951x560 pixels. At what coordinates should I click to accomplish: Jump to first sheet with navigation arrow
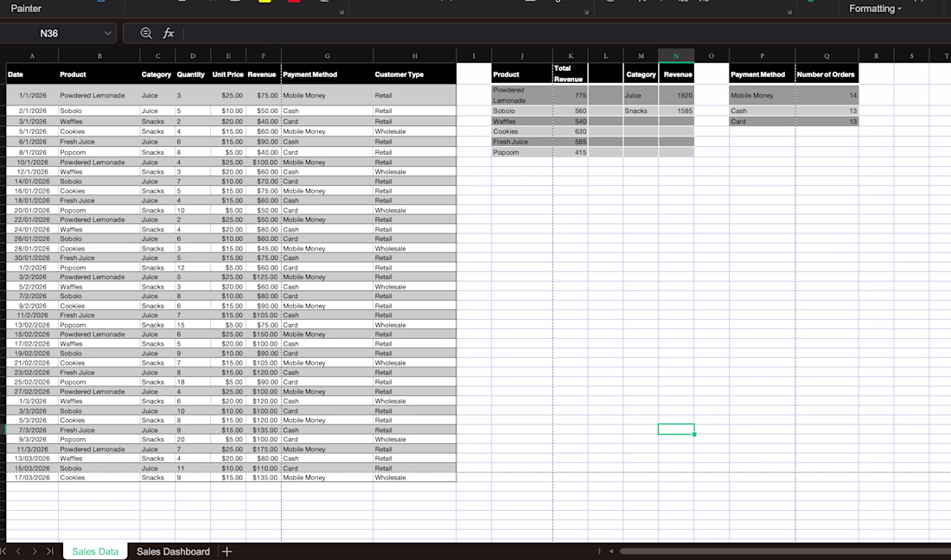coord(3,550)
